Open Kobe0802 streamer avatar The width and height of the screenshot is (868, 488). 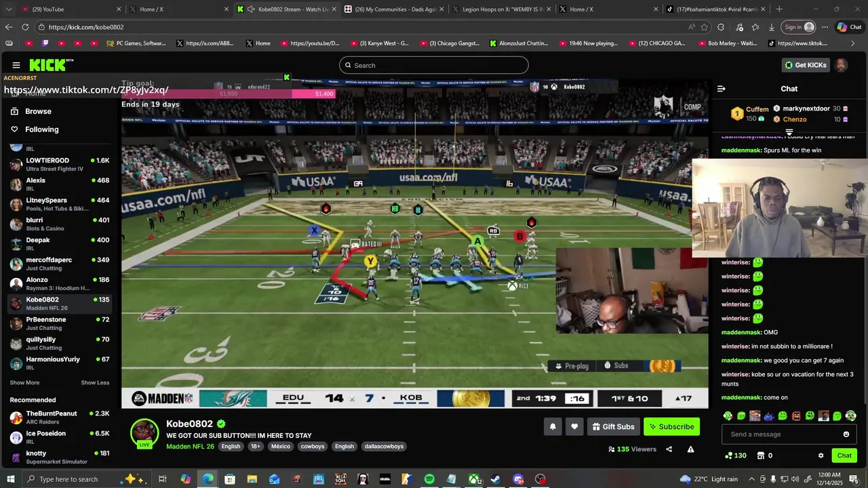coord(144,432)
